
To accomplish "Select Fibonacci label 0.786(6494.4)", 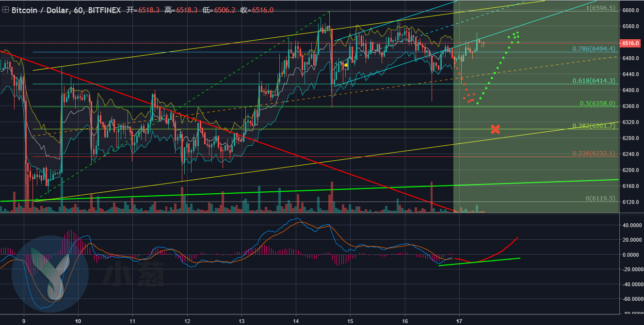I will tap(594, 48).
